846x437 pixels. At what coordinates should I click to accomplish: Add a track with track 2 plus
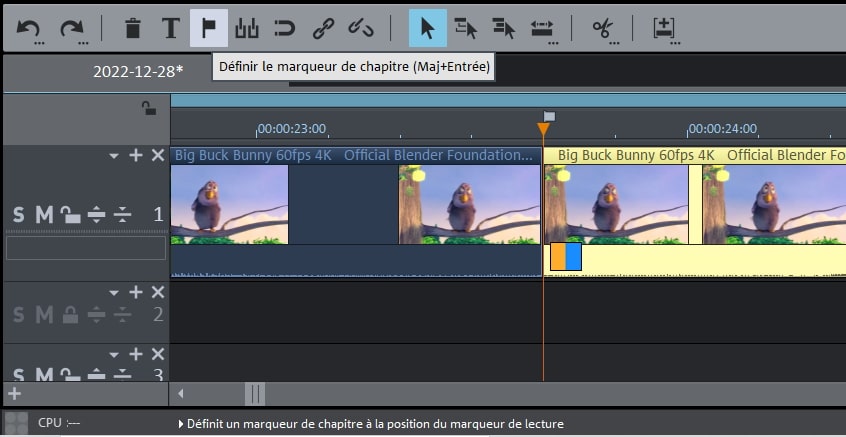(135, 292)
